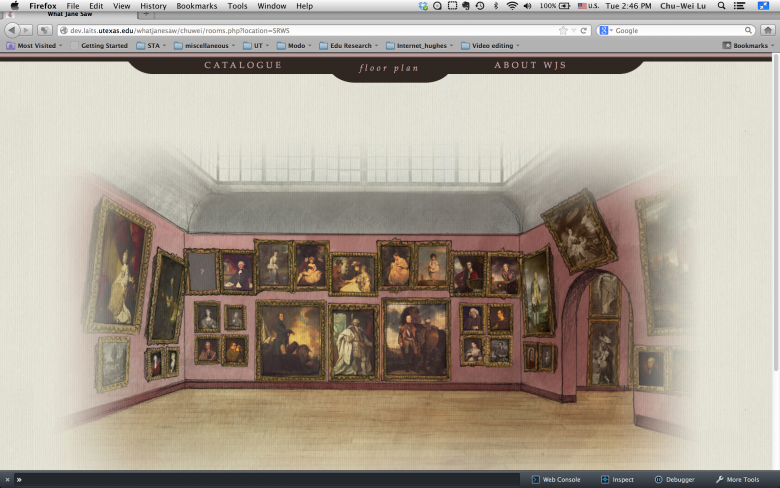Expand the Modo bookmark folder
This screenshot has height=488, width=780.
point(294,45)
